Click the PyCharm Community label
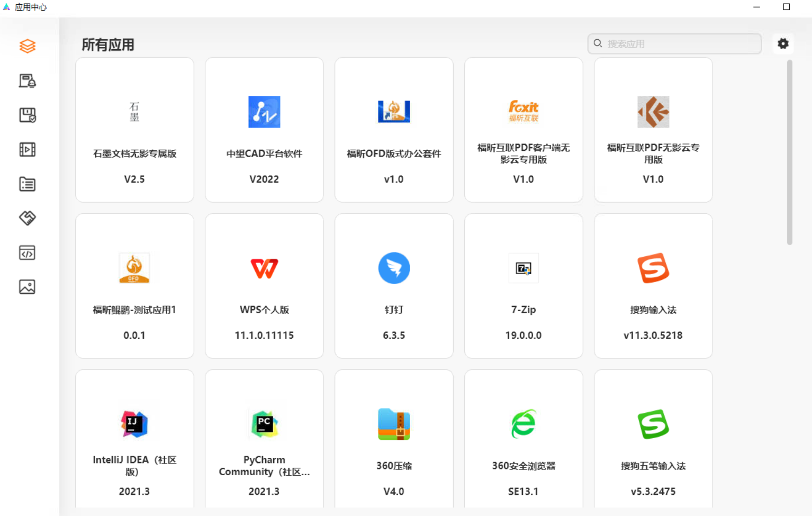Screen dimensions: 812x516 [x=264, y=466]
